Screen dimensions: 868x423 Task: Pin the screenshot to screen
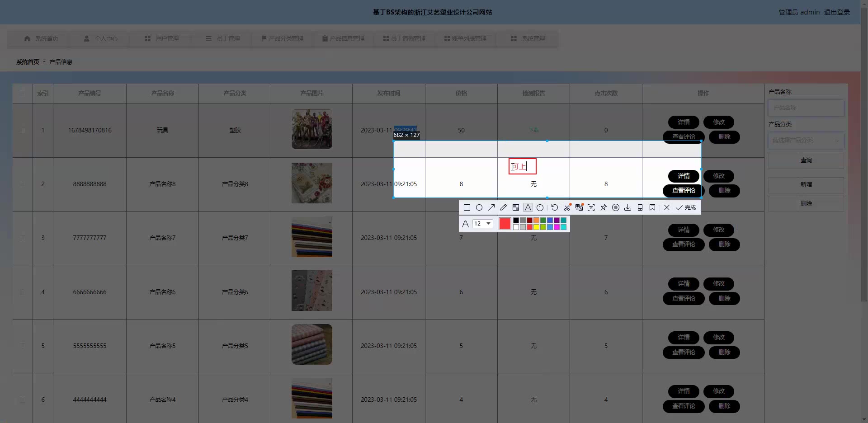coord(603,207)
